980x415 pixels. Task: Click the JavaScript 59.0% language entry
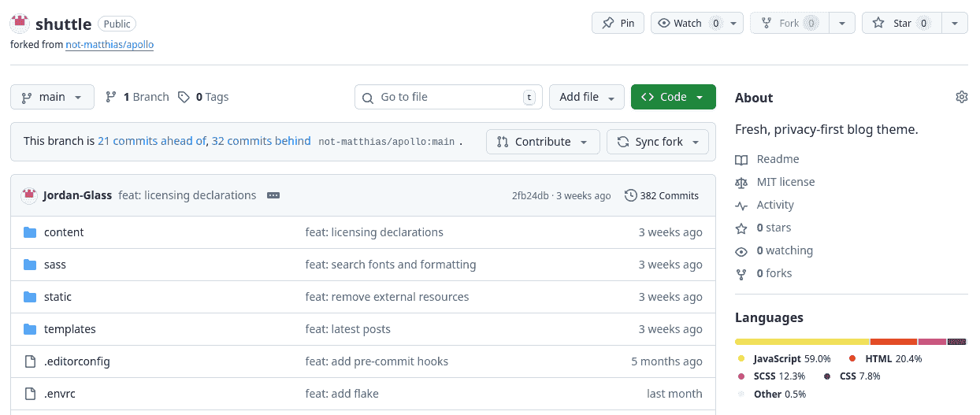(784, 358)
